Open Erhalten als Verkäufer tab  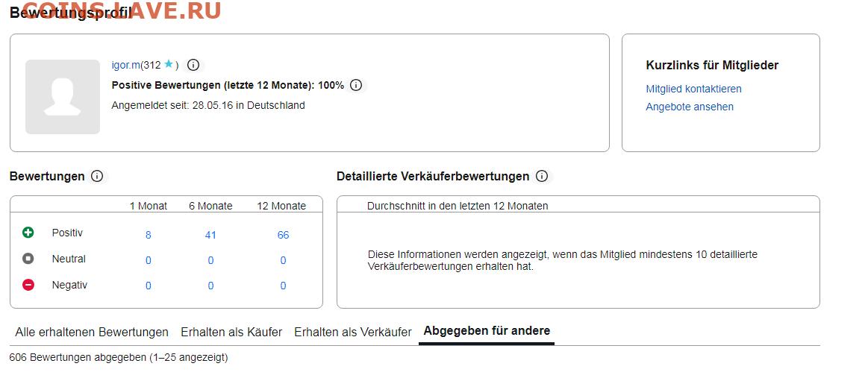[352, 332]
